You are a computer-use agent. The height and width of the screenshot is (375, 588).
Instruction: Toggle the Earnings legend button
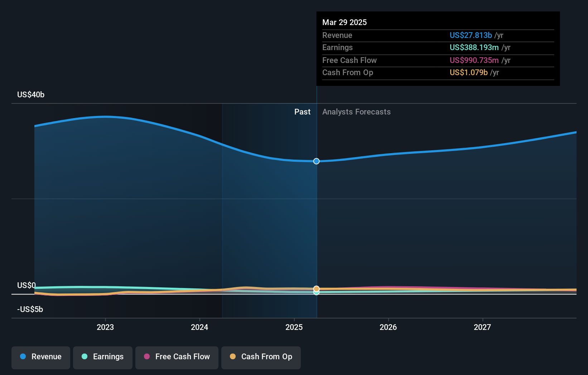click(103, 357)
